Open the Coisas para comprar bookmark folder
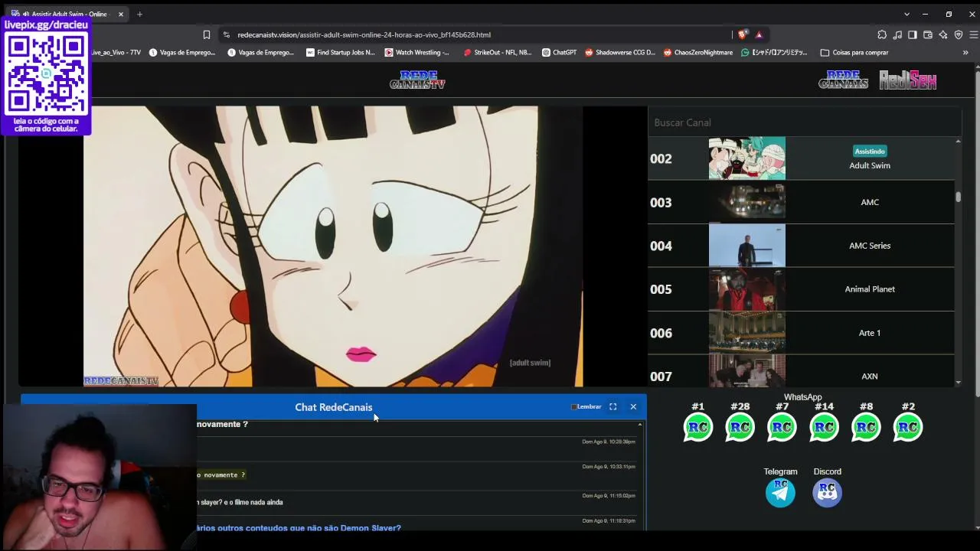This screenshot has height=551, width=980. (x=854, y=53)
